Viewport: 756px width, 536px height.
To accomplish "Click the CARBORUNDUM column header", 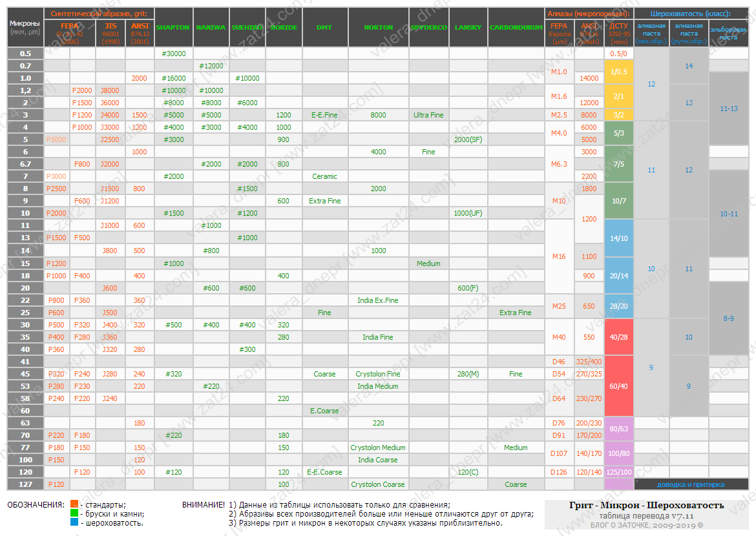I will click(516, 28).
